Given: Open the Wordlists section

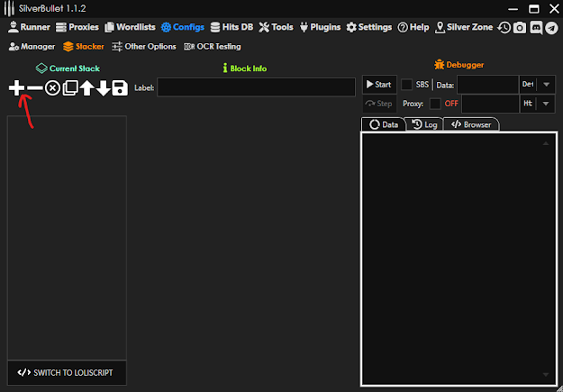Looking at the screenshot, I should tap(130, 27).
